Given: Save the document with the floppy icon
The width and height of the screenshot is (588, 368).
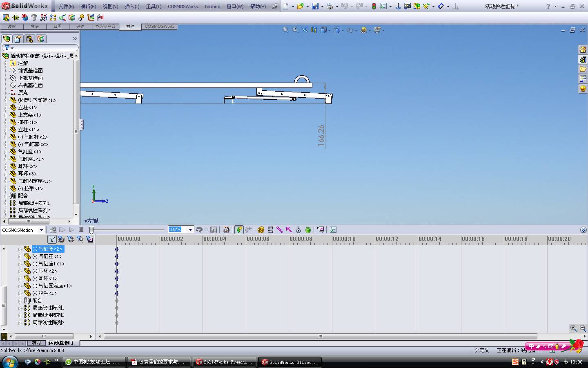Looking at the screenshot, I should coord(315,6).
